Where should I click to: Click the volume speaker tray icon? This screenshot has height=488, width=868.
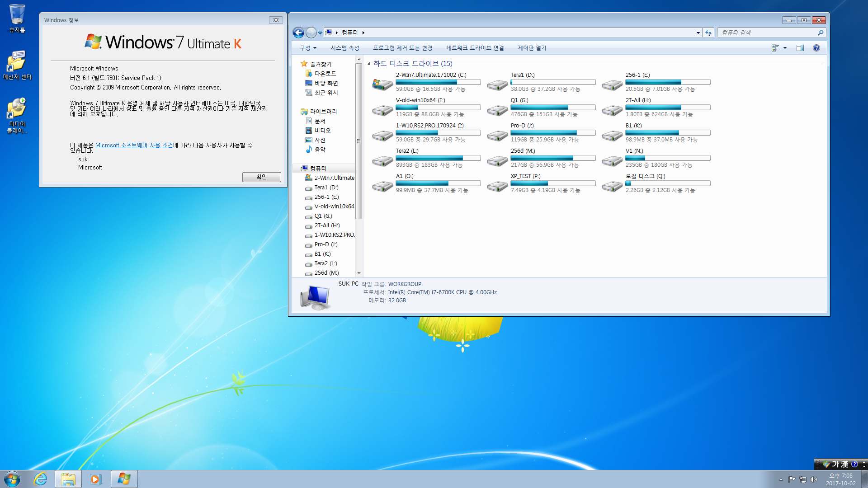pos(814,479)
